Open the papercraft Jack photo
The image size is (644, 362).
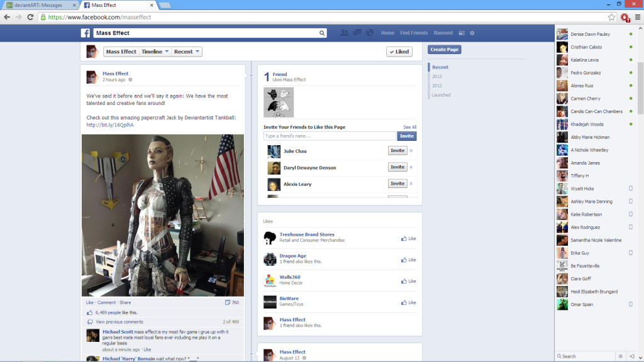(163, 216)
